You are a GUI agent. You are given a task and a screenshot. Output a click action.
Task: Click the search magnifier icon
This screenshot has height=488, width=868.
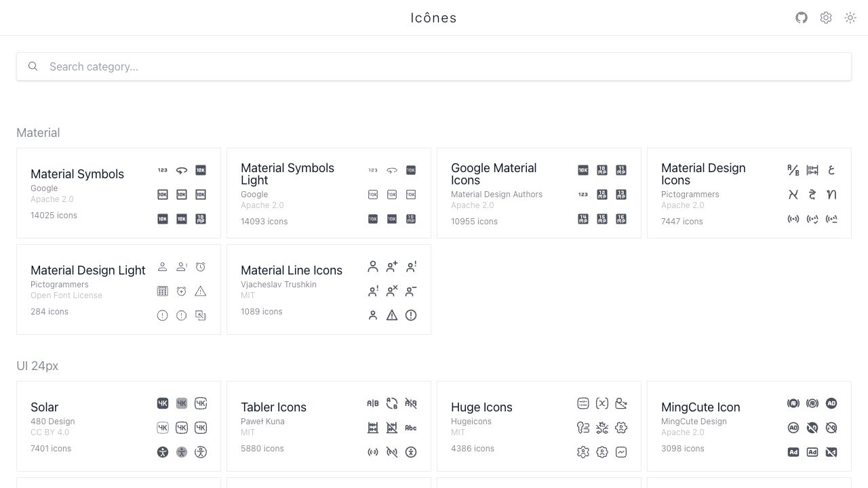coord(33,66)
